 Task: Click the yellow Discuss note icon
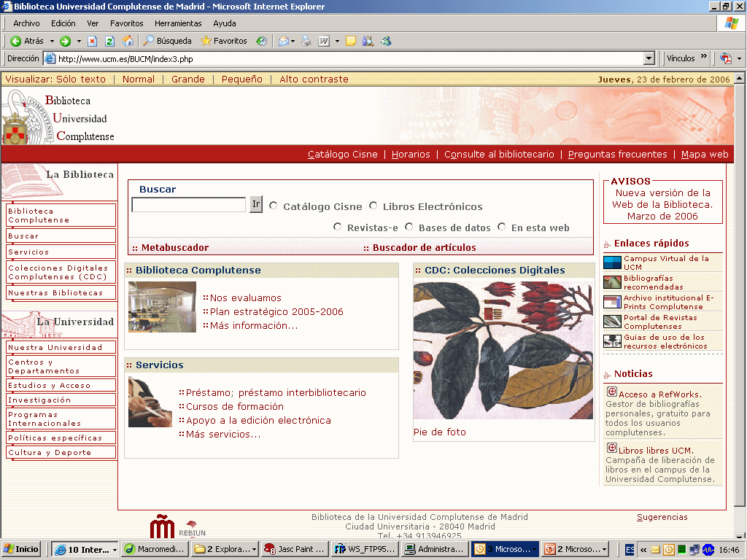(x=351, y=42)
